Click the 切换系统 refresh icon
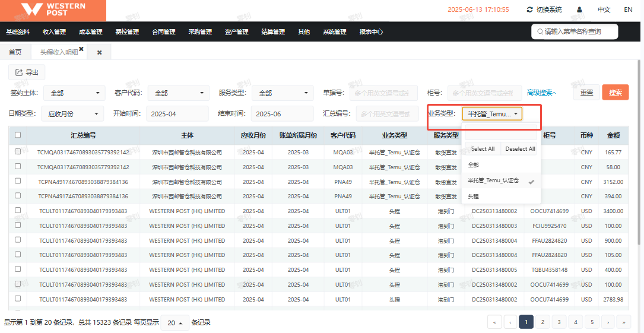 click(530, 9)
